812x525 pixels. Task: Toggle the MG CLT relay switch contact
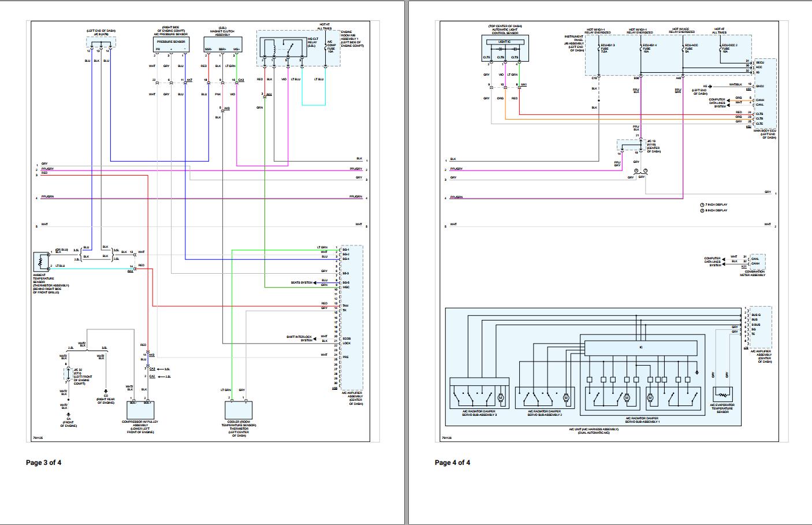289,49
